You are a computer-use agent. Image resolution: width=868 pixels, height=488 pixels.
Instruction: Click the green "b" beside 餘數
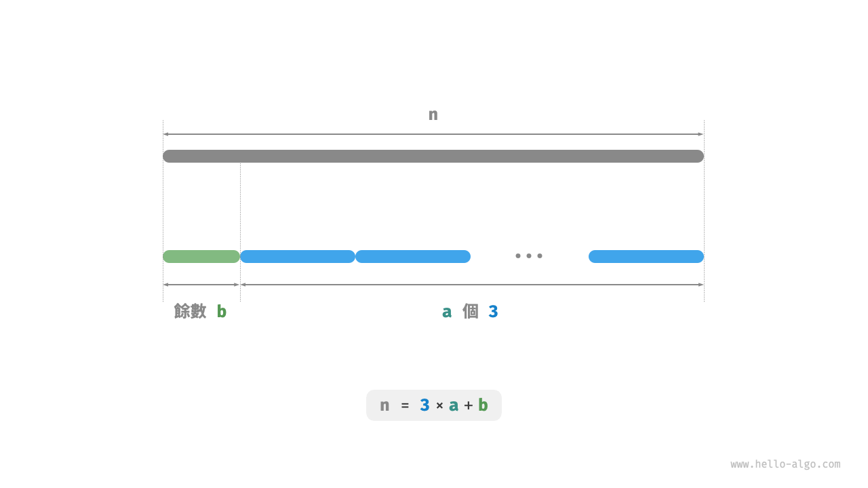coord(222,311)
